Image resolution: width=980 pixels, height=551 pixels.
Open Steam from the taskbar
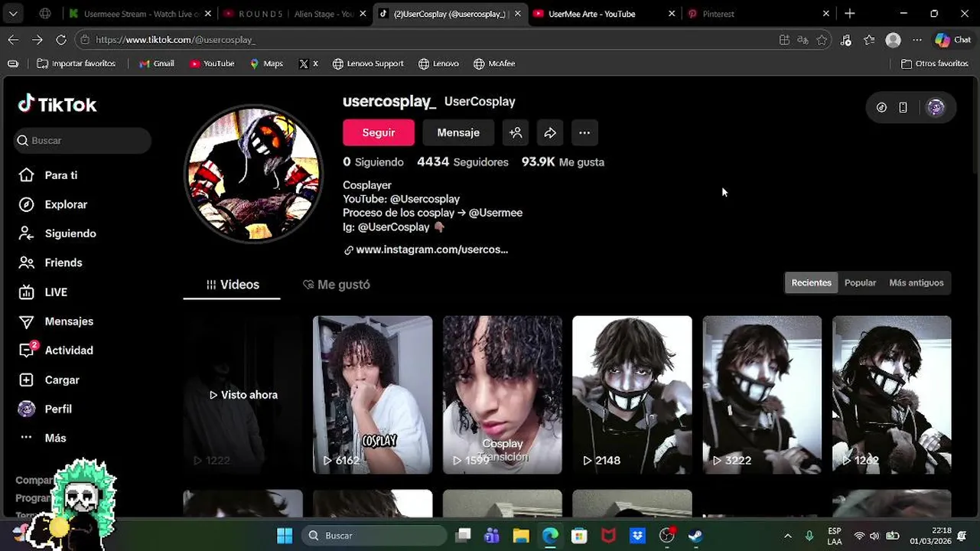tap(695, 536)
